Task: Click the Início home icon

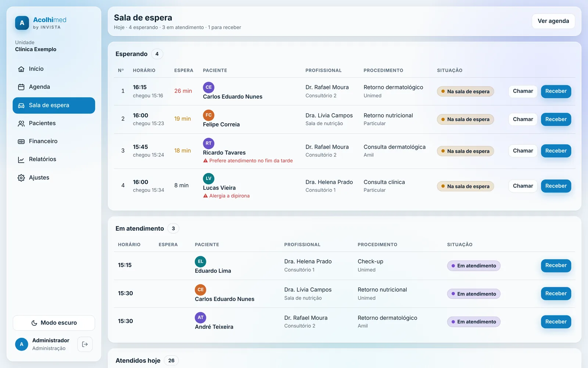Action: [x=21, y=69]
